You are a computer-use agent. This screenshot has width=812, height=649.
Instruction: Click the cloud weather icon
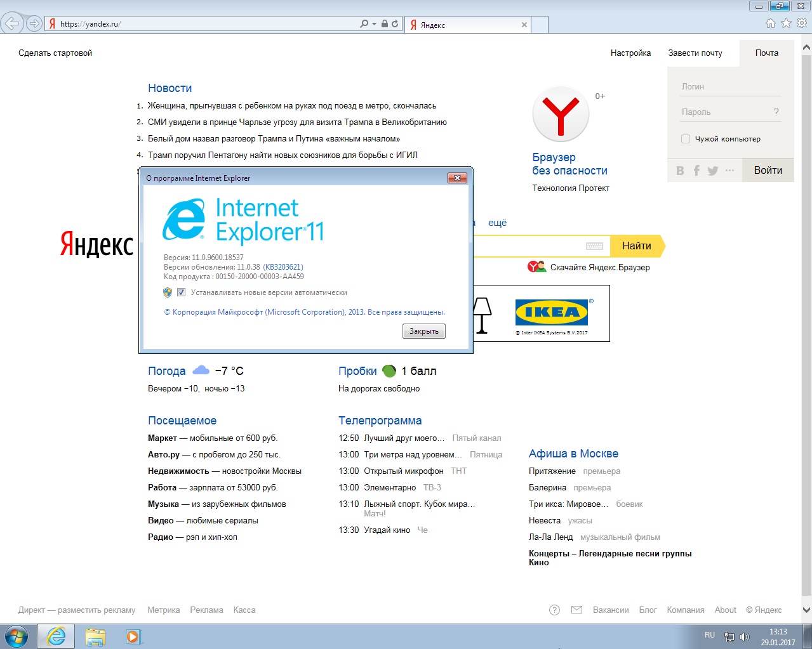(201, 370)
